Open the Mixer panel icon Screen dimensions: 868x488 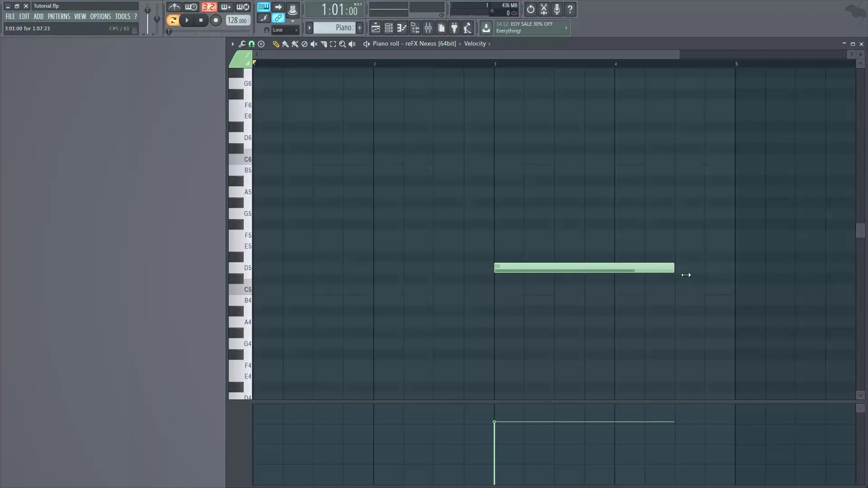(428, 28)
